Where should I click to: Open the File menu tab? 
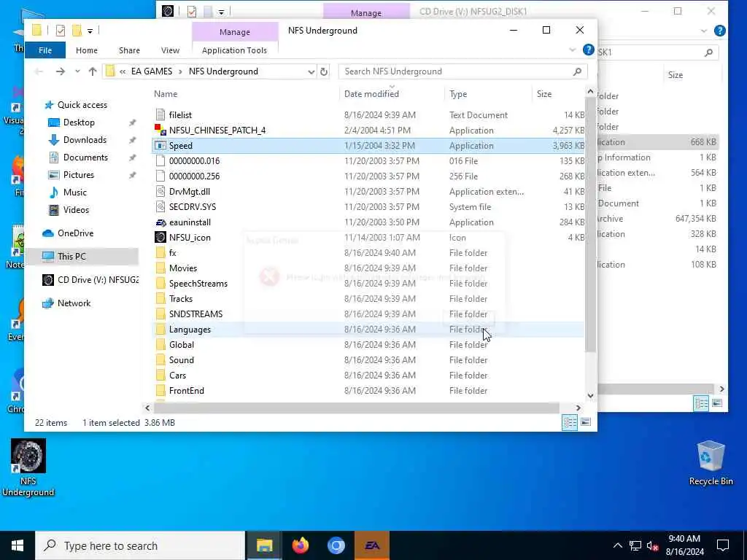45,50
